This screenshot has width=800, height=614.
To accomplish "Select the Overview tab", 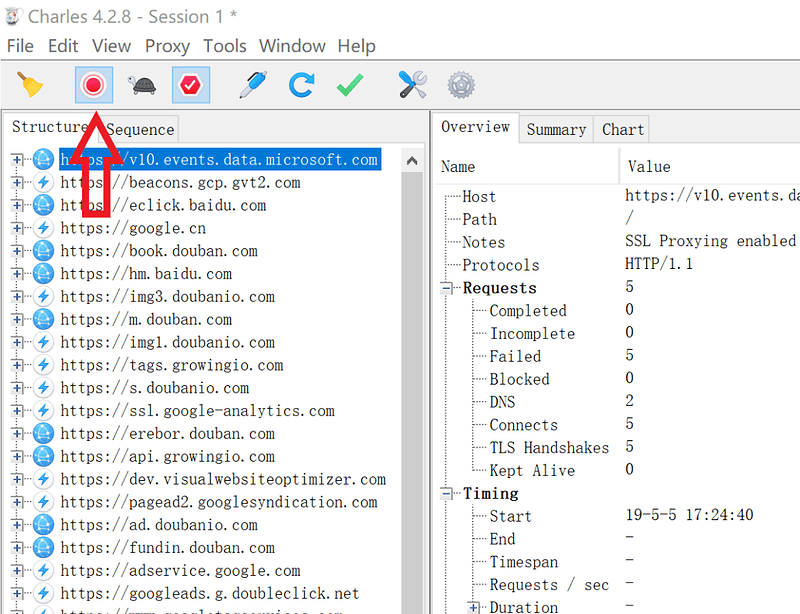I will pyautogui.click(x=476, y=127).
